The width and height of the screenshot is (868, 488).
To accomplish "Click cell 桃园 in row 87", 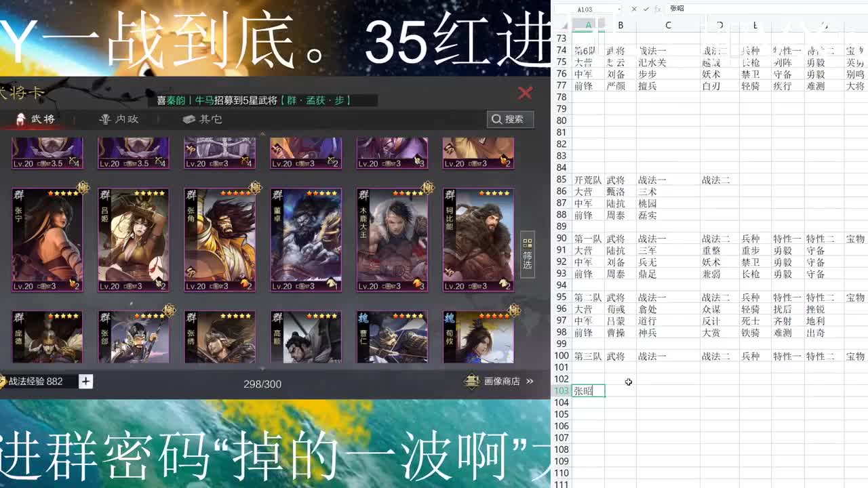I will [668, 203].
